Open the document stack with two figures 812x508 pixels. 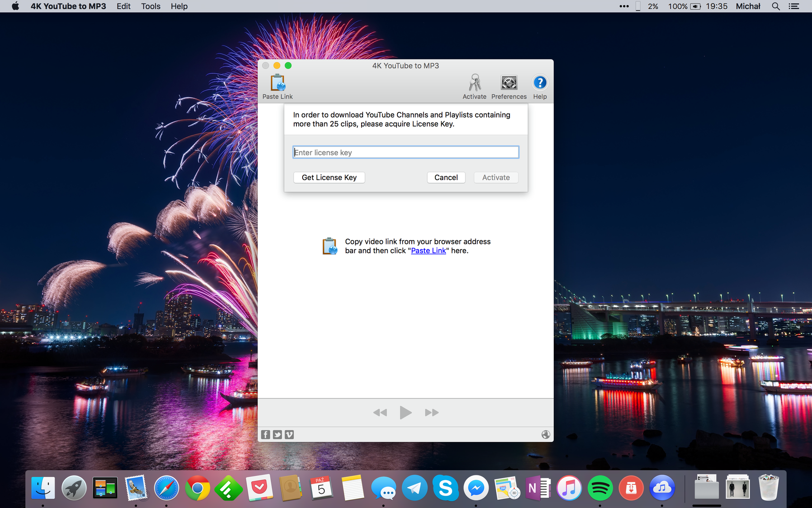[x=738, y=487]
